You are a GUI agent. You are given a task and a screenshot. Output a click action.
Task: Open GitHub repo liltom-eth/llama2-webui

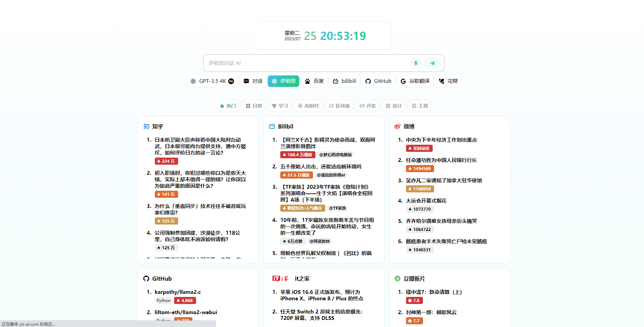(x=186, y=312)
